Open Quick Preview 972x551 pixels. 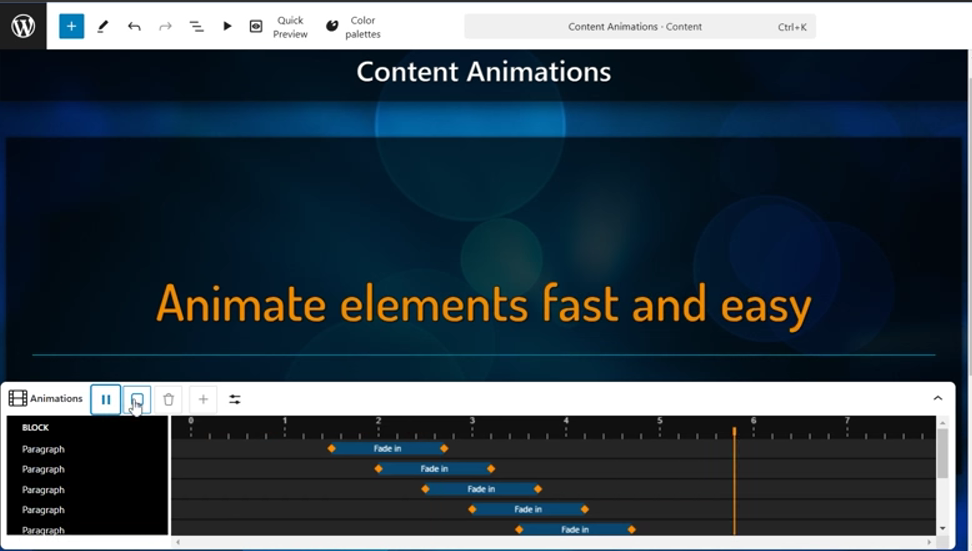278,27
